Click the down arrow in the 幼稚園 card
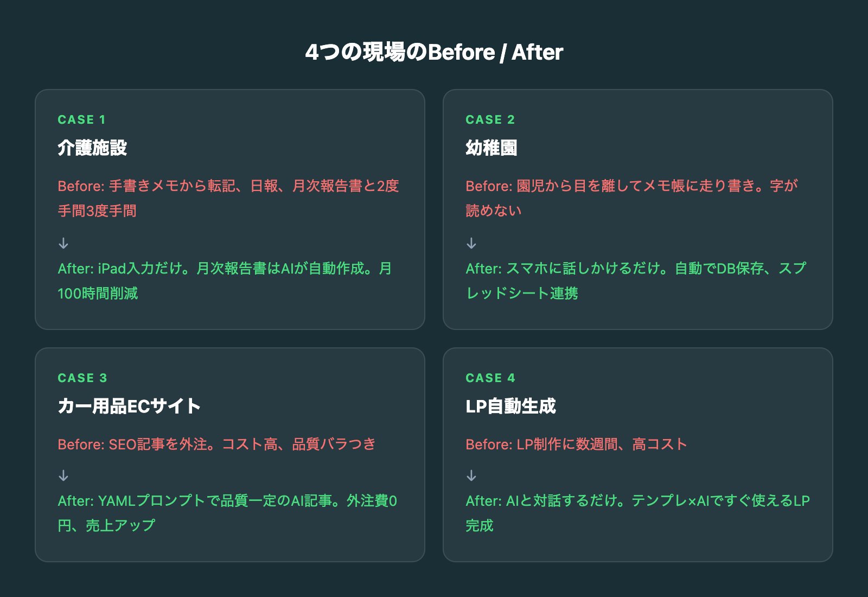868x597 pixels. pos(471,243)
